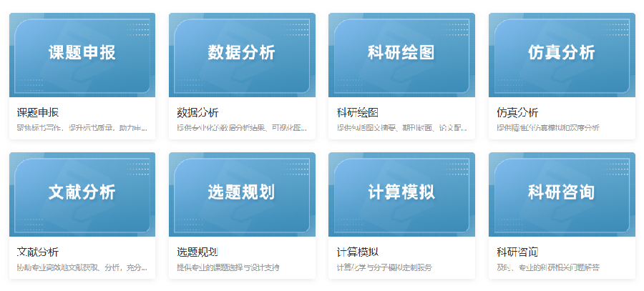
Task: Click the 科研咨询 card description text
Action: point(548,267)
